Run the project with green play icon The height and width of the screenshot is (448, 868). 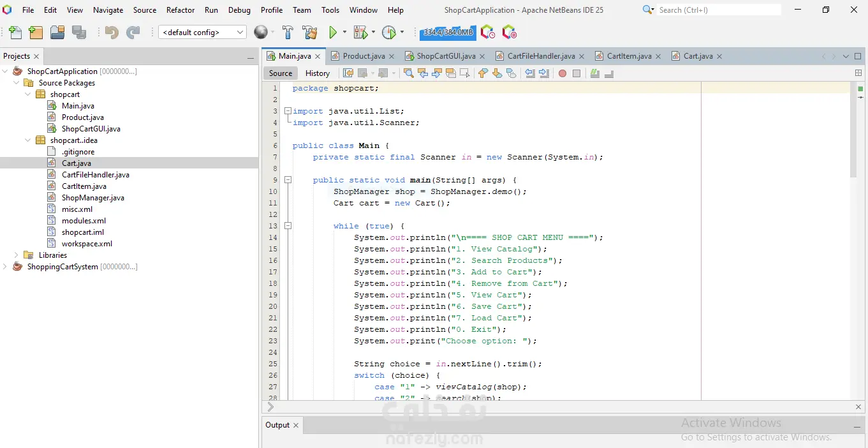[333, 33]
